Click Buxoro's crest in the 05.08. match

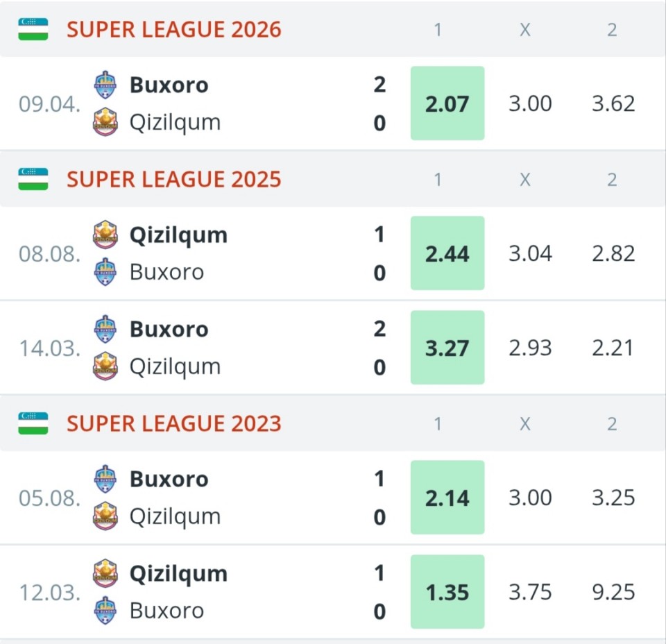coord(105,479)
